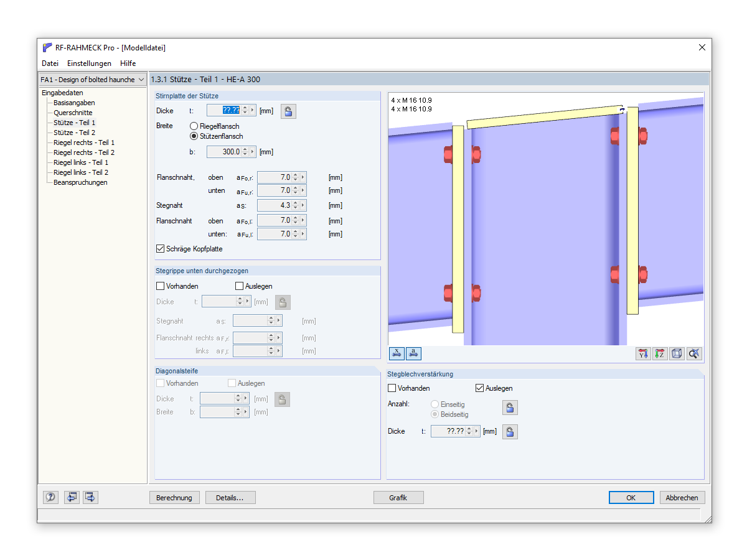Open the Datei menu
The height and width of the screenshot is (560, 747).
pyautogui.click(x=50, y=63)
